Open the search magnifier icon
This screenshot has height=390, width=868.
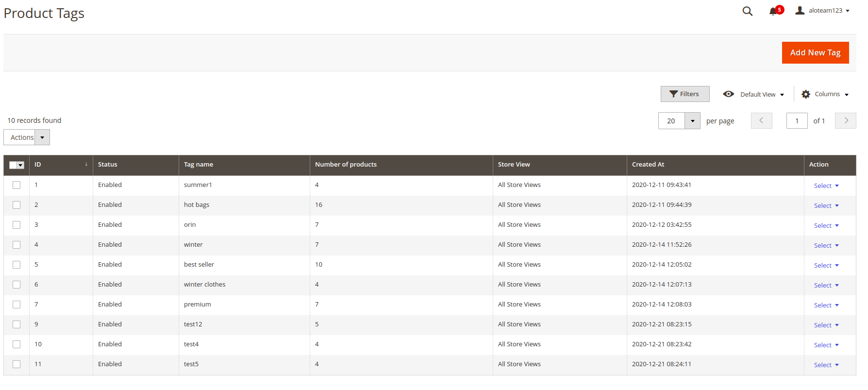point(747,11)
